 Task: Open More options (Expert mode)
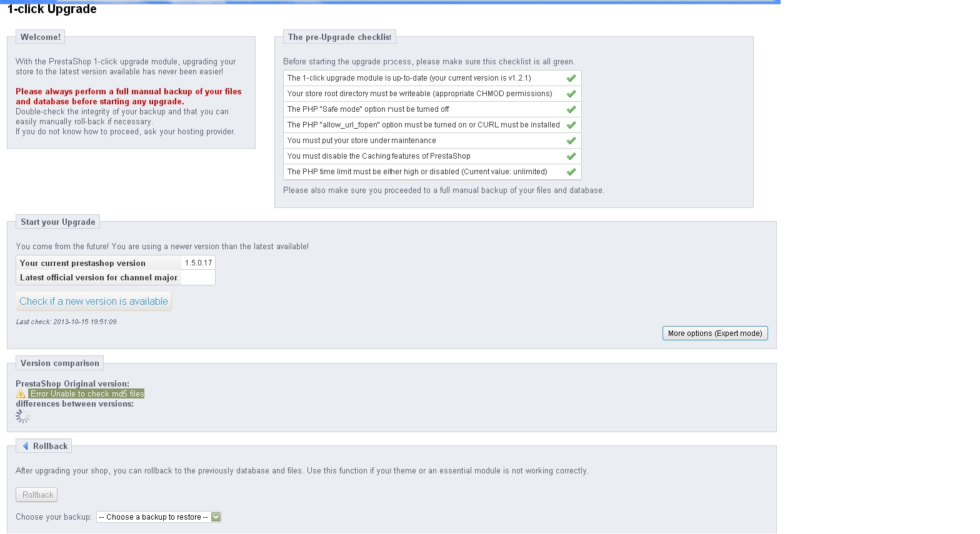pos(715,334)
